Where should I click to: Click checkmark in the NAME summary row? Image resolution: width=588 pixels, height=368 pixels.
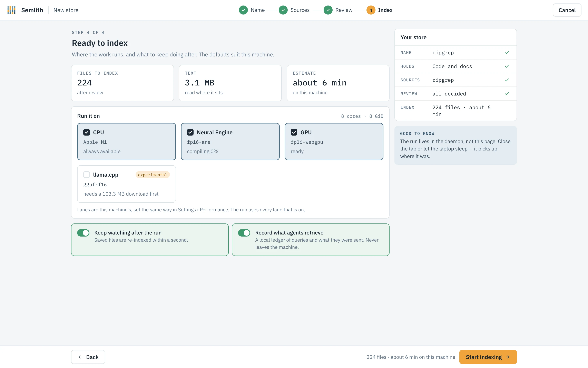point(507,53)
